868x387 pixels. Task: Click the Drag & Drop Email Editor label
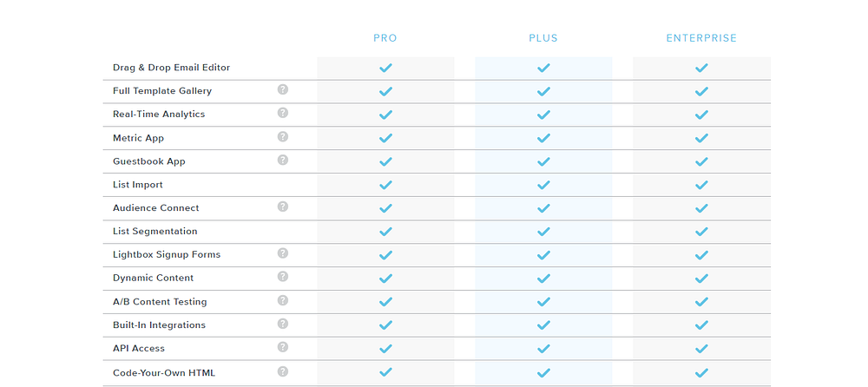point(171,68)
